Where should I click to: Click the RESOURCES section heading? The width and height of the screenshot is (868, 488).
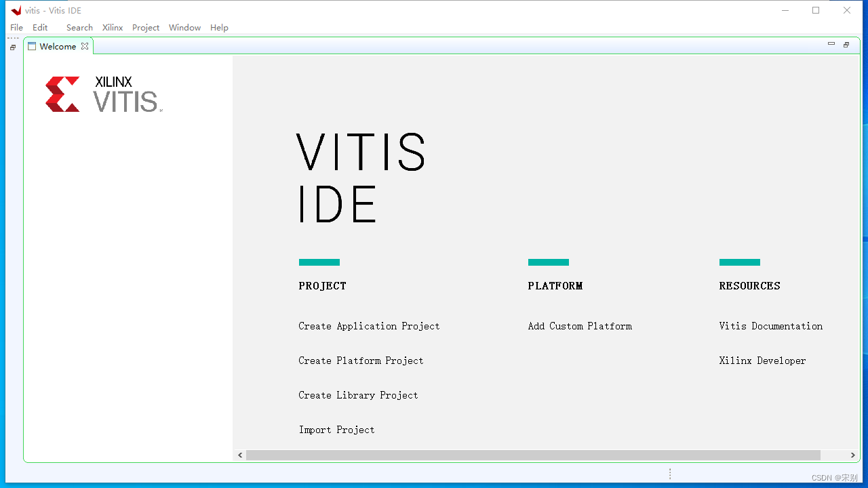click(749, 286)
